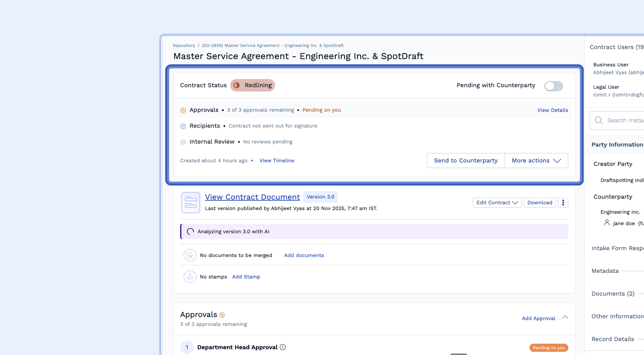Collapse the Approvals section chevron

coord(565,318)
